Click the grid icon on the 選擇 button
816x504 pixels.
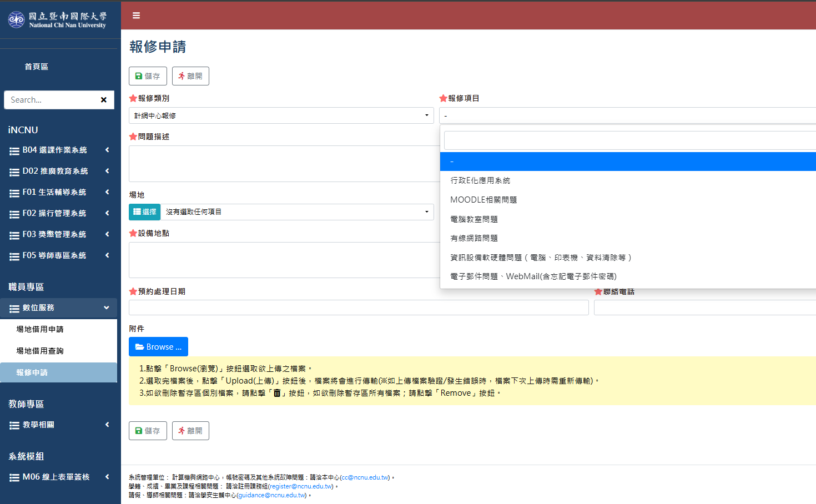137,211
